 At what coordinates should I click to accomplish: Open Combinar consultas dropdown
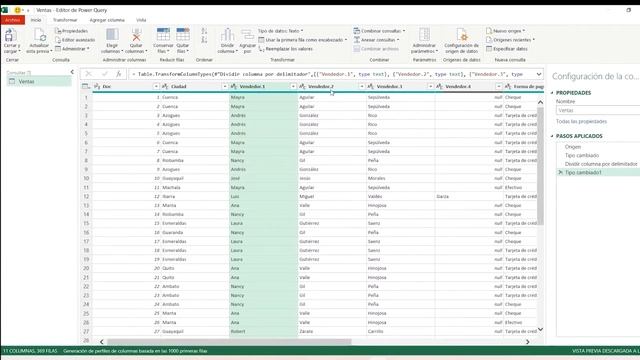click(379, 31)
